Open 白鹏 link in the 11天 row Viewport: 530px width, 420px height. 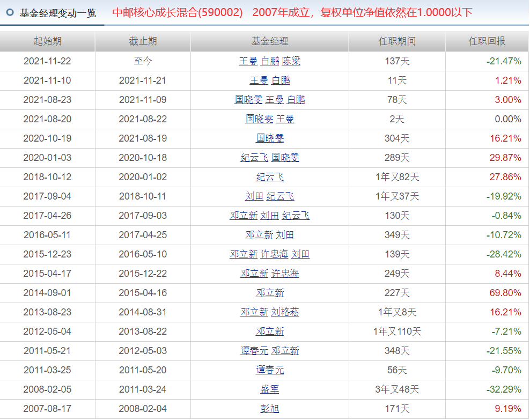pyautogui.click(x=281, y=80)
